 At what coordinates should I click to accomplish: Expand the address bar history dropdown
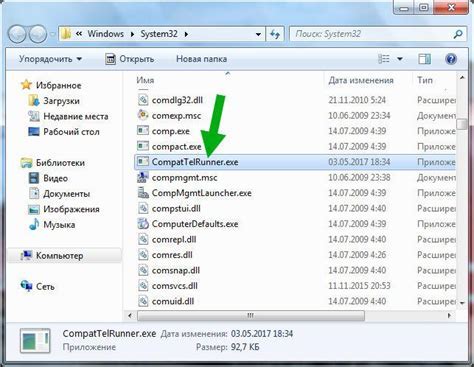click(258, 34)
